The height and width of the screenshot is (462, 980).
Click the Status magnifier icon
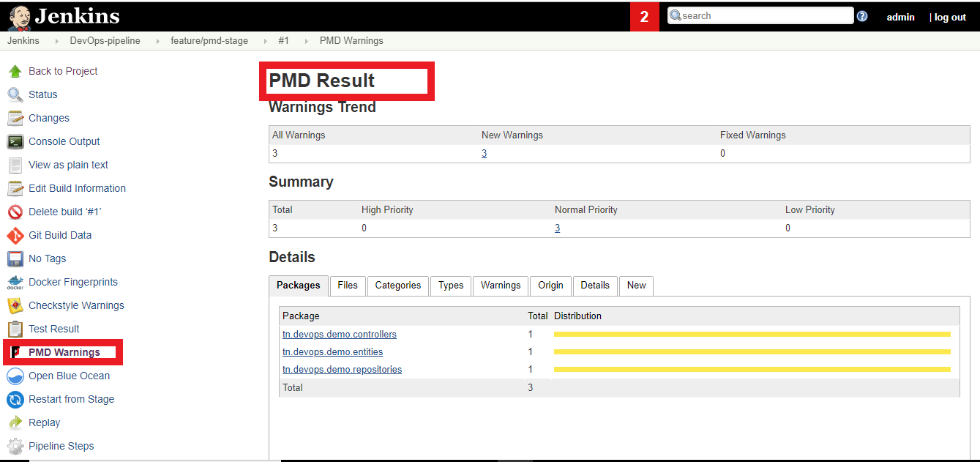click(15, 94)
